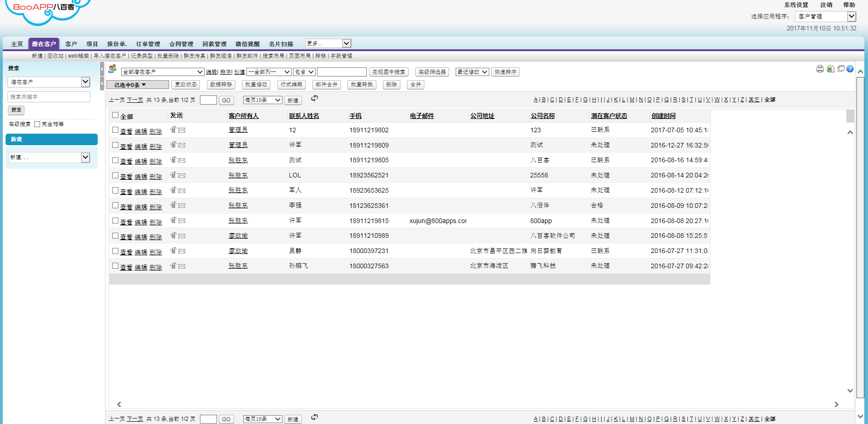This screenshot has width=868, height=424.
Task: Go to the 主页 tab
Action: pos(17,44)
